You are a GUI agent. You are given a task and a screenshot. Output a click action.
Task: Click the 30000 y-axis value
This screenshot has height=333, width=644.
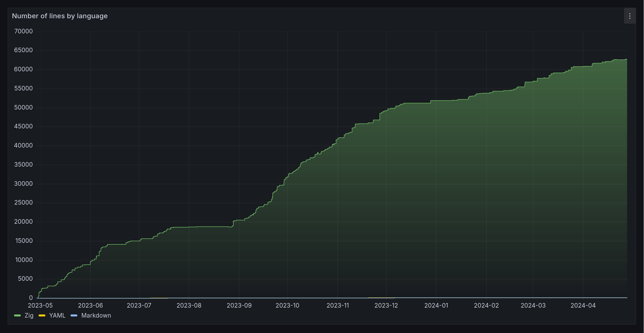click(23, 184)
